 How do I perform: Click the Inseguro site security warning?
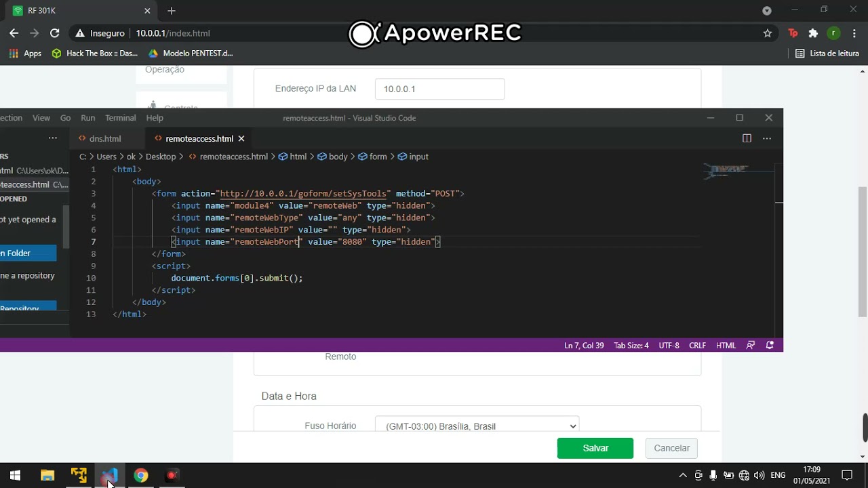coord(100,33)
